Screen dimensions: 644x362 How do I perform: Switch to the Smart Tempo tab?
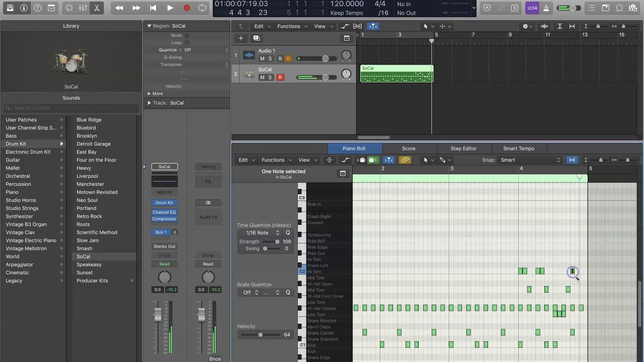click(519, 148)
